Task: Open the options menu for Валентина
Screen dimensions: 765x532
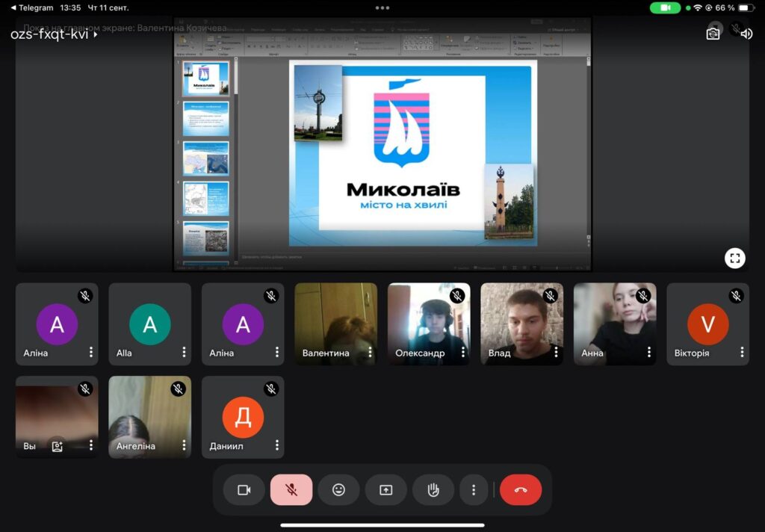Action: click(x=370, y=352)
